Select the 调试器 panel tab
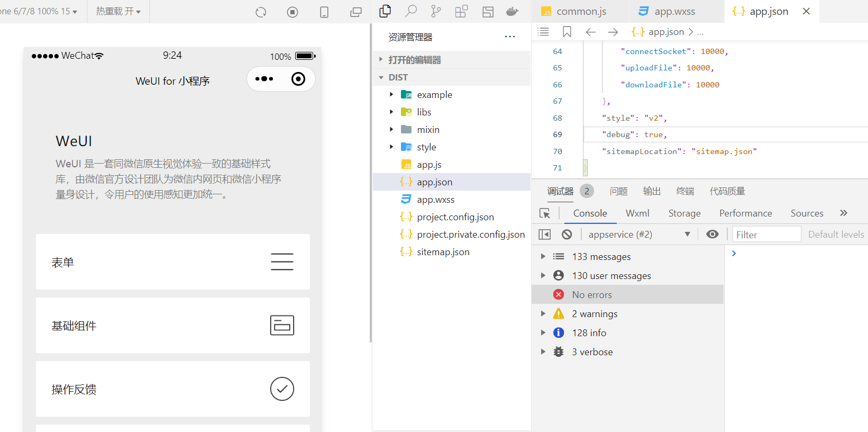 (x=560, y=191)
